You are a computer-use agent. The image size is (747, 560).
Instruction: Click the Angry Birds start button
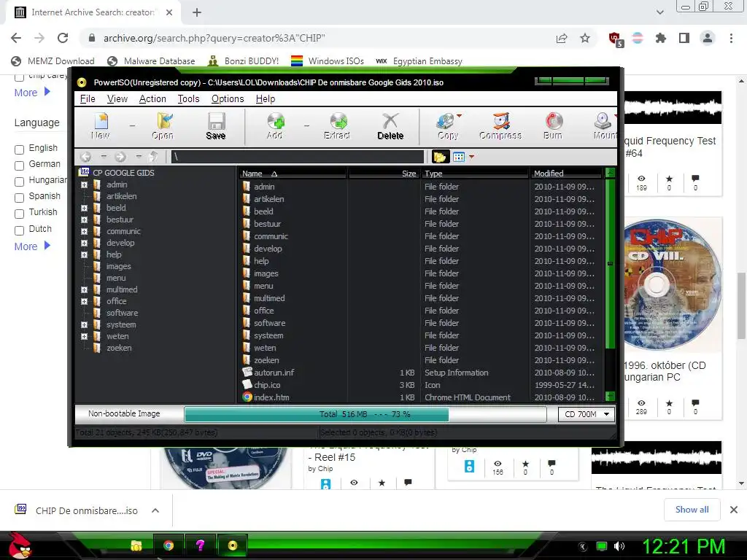point(20,545)
